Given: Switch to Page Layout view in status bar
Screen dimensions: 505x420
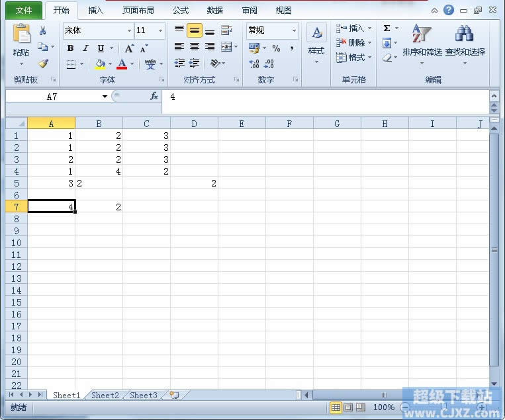Looking at the screenshot, I should pyautogui.click(x=348, y=407).
